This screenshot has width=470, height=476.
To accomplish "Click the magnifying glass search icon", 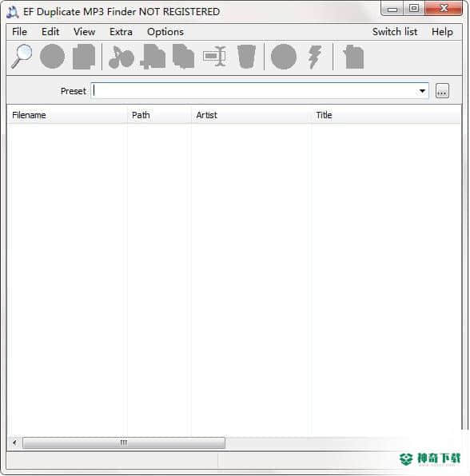I will pyautogui.click(x=22, y=57).
